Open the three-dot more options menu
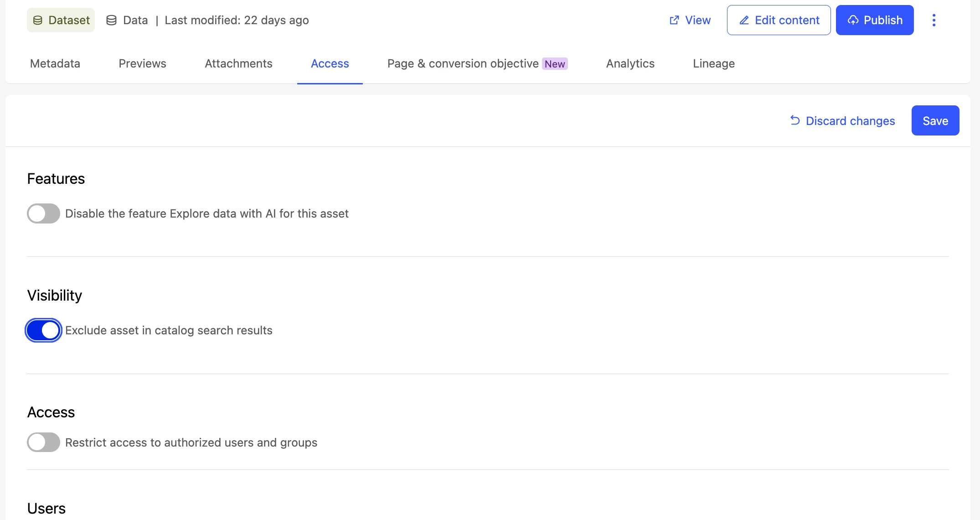Viewport: 980px width, 520px height. click(934, 21)
